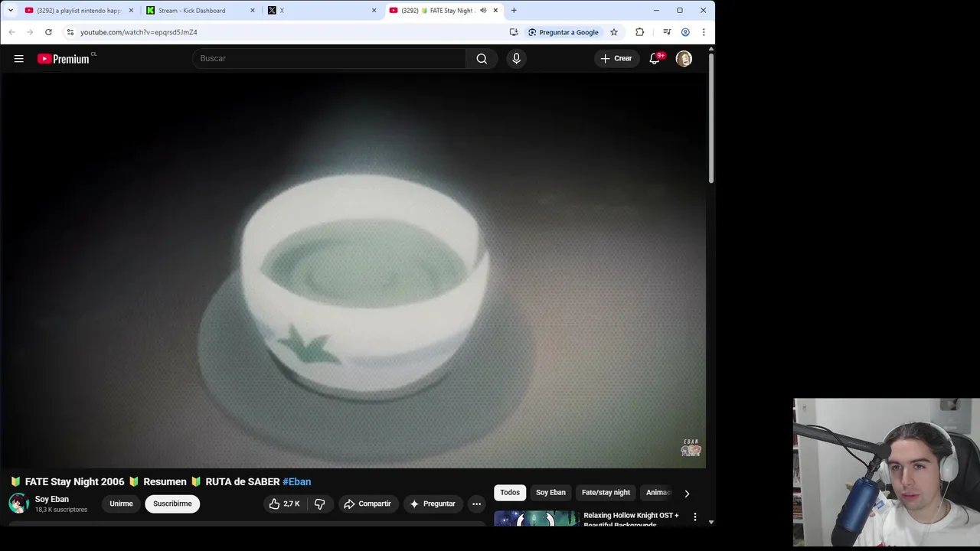The image size is (980, 551).
Task: Click Compartir to share the video
Action: coord(367,504)
